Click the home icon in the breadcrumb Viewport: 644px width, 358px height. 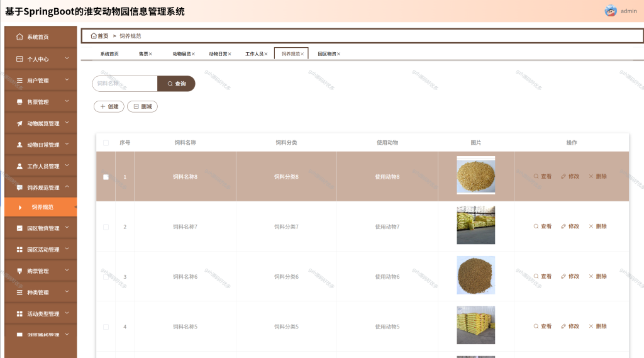pyautogui.click(x=94, y=36)
